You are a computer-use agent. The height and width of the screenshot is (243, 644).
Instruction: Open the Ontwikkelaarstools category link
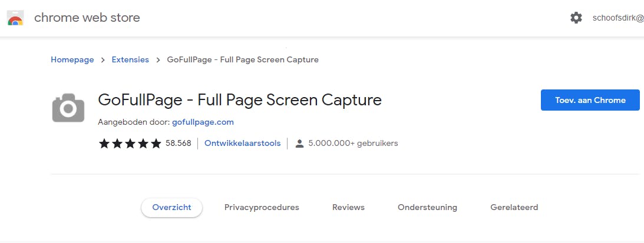[x=242, y=143]
